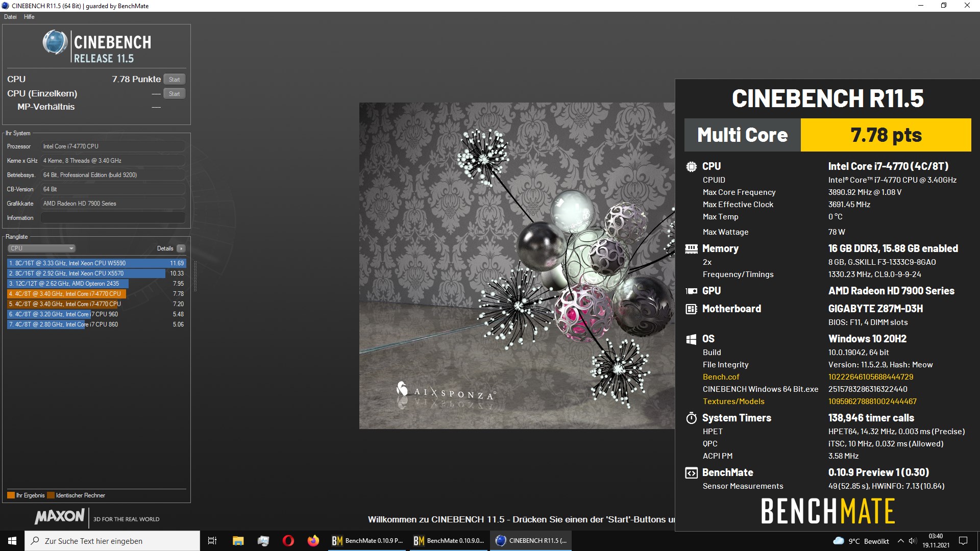Select ranking row Intel Core i7 CPU 960
Viewport: 980px width, 551px height.
tap(96, 314)
